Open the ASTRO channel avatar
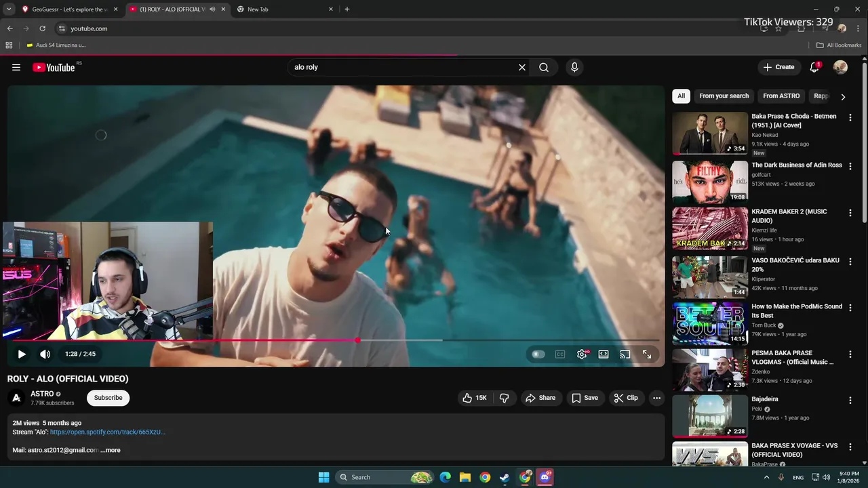Viewport: 868px width, 488px height. [16, 398]
